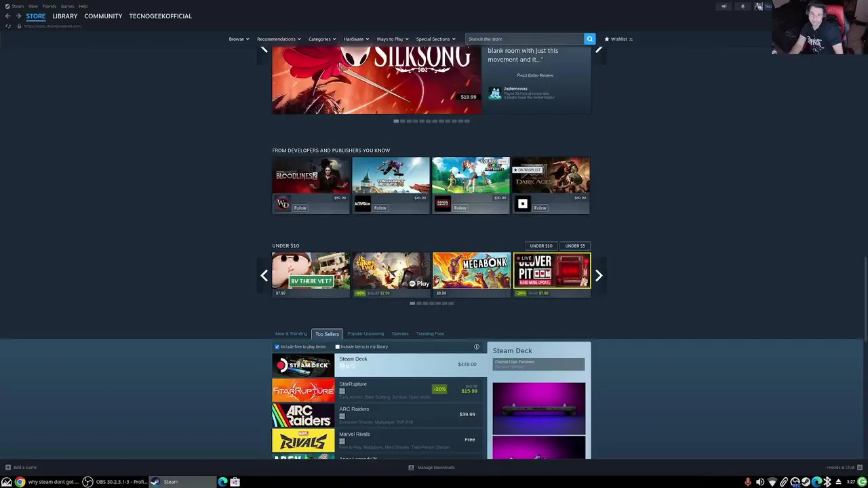
Task: Click Read Entire Review link
Action: [535, 75]
